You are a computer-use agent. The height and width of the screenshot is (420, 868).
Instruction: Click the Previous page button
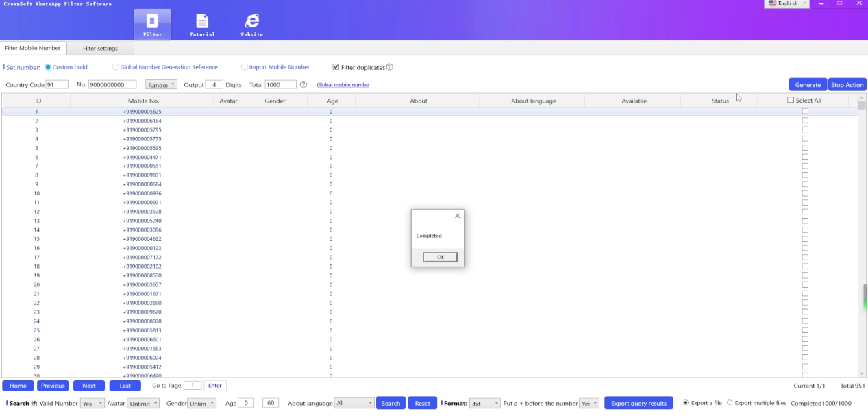(53, 386)
